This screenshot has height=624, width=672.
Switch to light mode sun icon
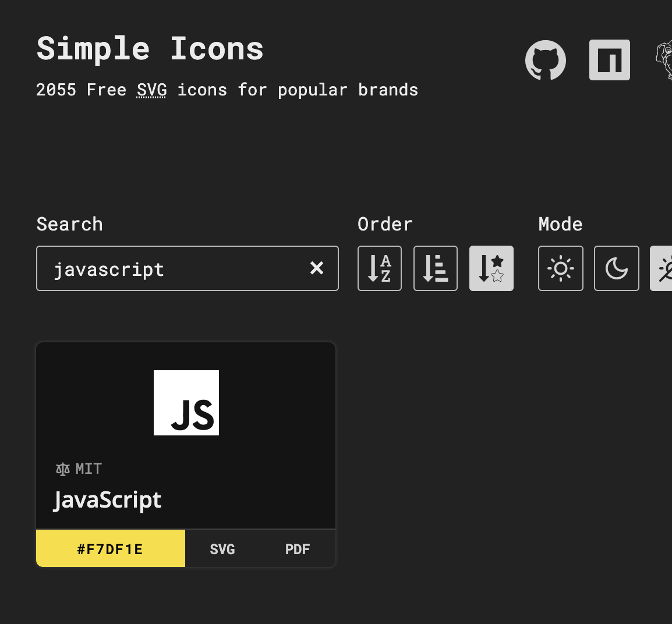coord(561,268)
